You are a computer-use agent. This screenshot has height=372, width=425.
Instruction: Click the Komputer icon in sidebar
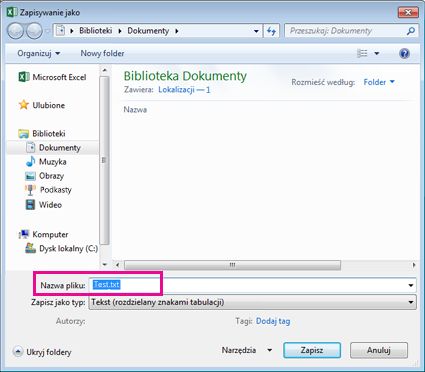point(24,234)
